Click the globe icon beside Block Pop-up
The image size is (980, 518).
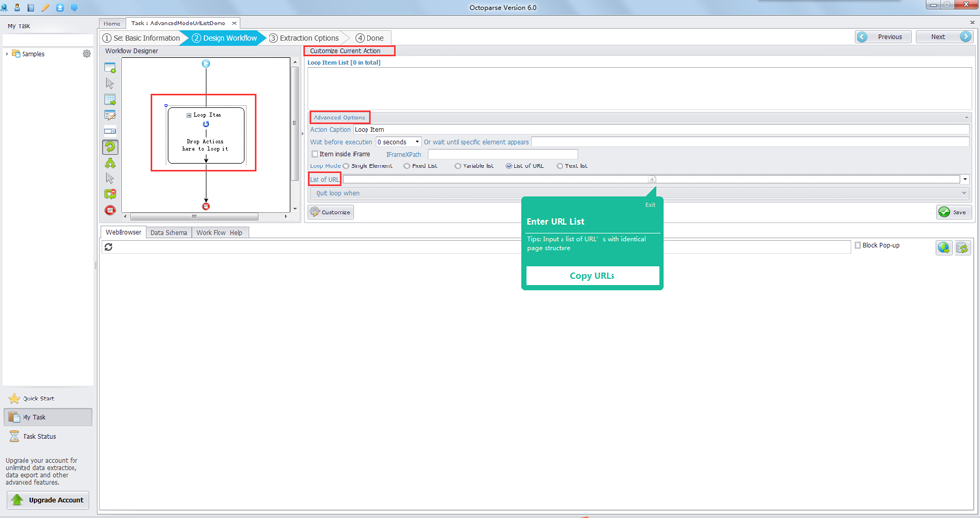click(x=943, y=248)
